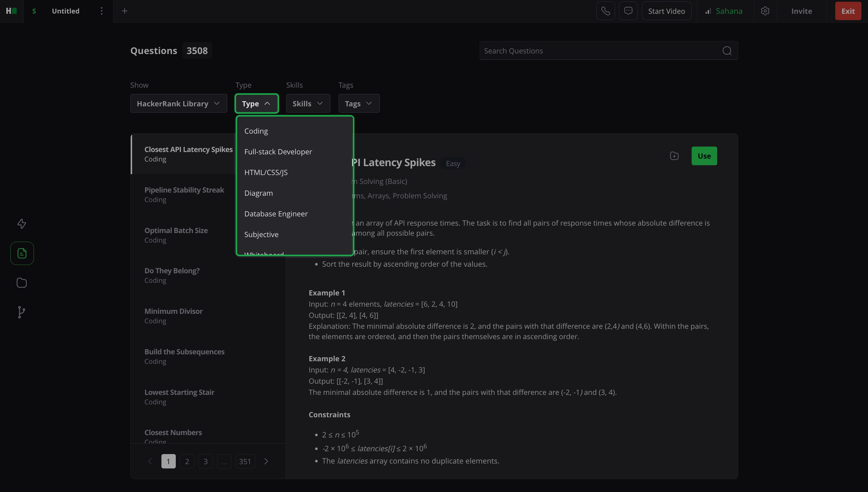Add a new tab with plus icon
The image size is (868, 492).
click(x=124, y=11)
